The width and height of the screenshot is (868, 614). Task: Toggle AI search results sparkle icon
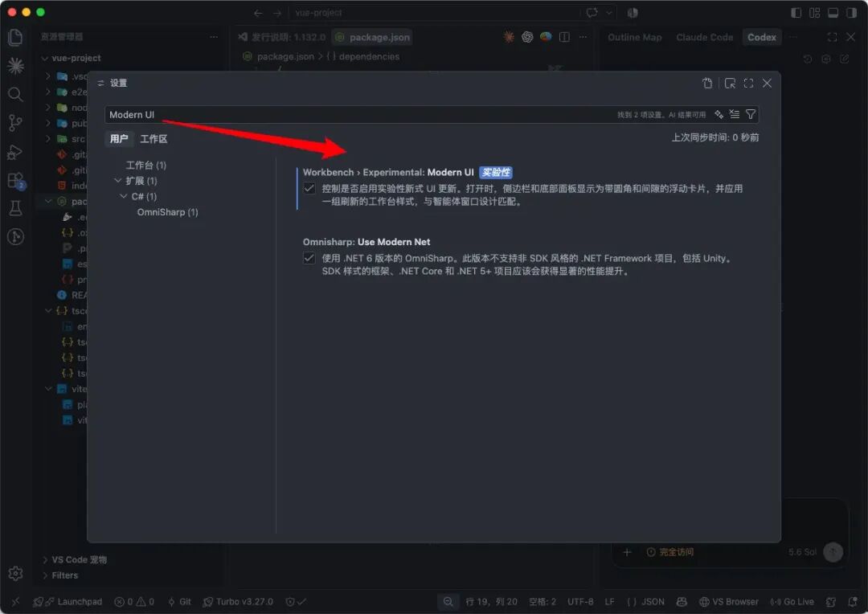[x=719, y=115]
